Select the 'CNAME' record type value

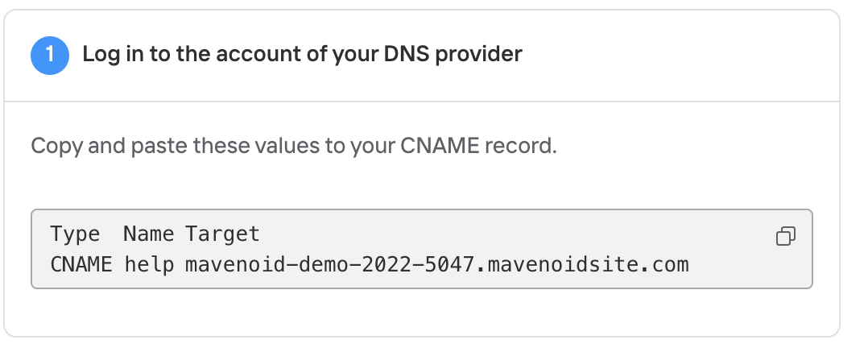81,264
